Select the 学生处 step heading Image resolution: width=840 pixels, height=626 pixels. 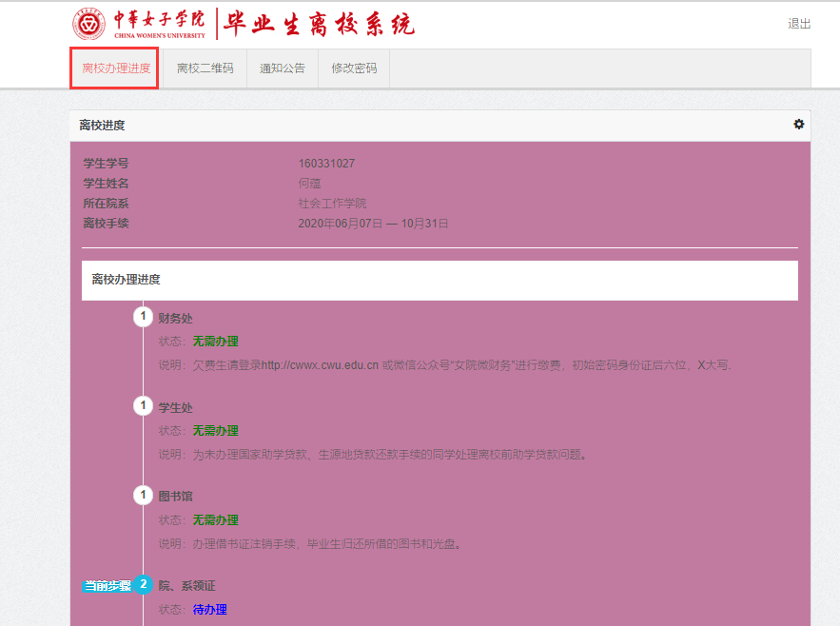coord(176,408)
